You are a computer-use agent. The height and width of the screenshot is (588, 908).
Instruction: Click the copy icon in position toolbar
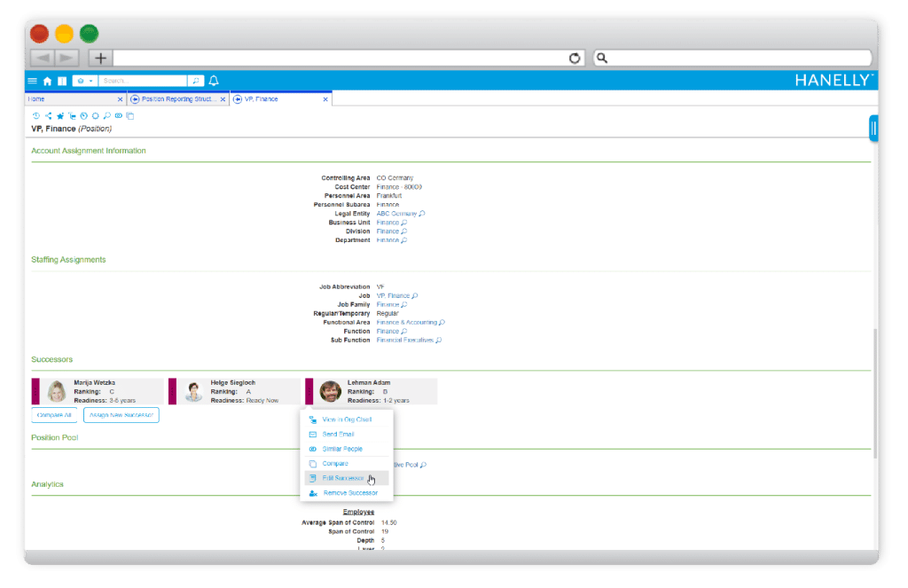click(x=130, y=115)
